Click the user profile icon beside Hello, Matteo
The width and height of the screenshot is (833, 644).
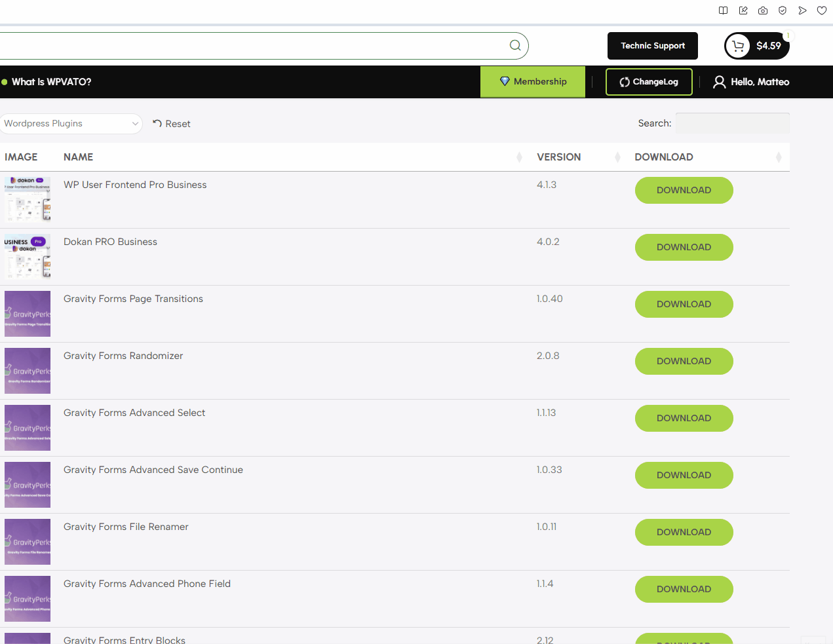[x=720, y=82]
